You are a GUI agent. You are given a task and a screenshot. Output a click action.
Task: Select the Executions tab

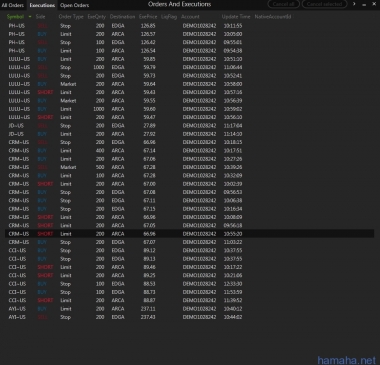42,5
